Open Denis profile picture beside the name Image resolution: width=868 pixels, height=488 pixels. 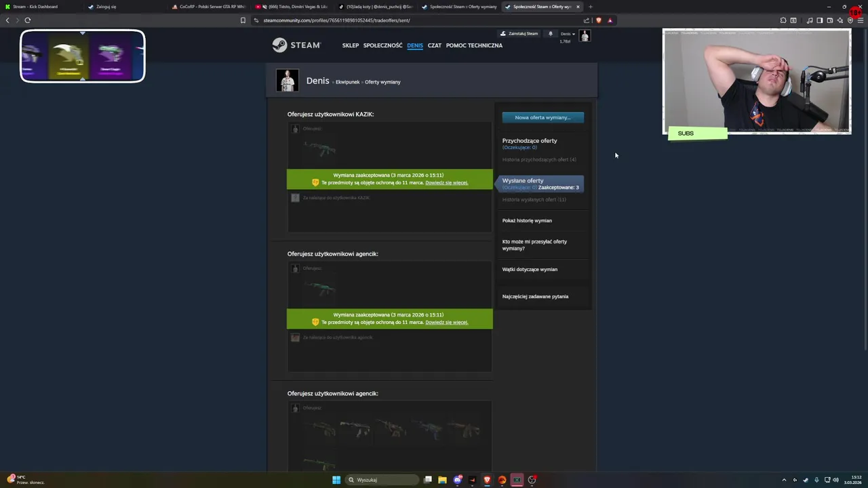point(288,80)
